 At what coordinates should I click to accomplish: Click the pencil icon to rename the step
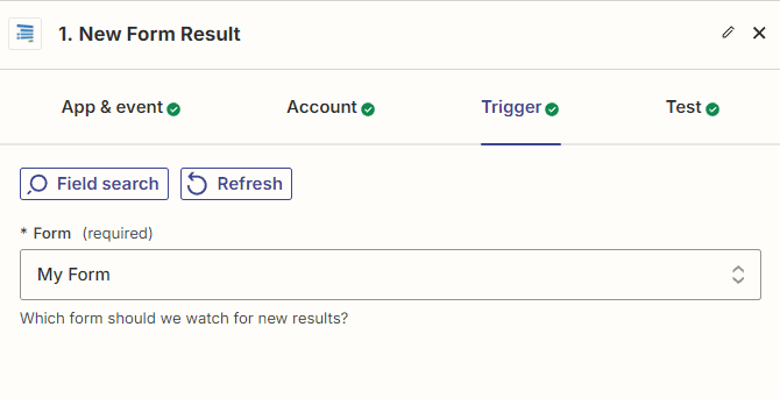click(728, 33)
